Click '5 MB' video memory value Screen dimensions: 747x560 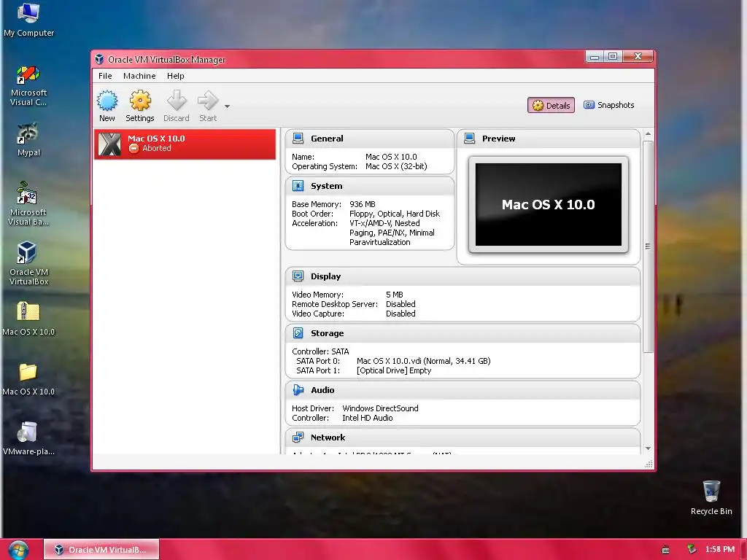395,295
